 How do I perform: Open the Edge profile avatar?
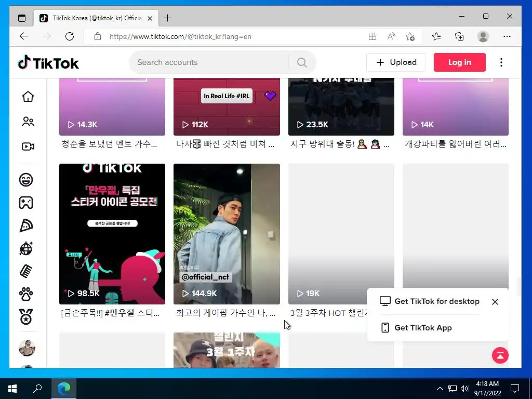pyautogui.click(x=483, y=36)
